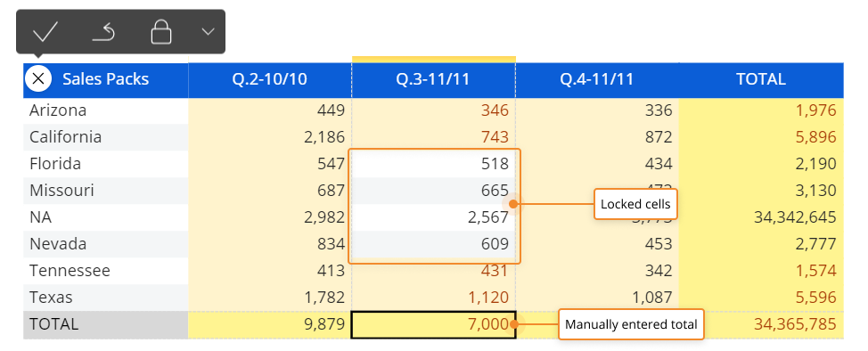Click the TOTAL column header
Image resolution: width=868 pixels, height=351 pixels.
[761, 79]
